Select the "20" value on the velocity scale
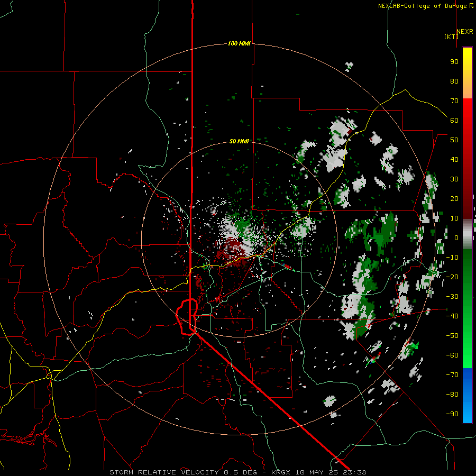The image size is (476, 476). 454,198
